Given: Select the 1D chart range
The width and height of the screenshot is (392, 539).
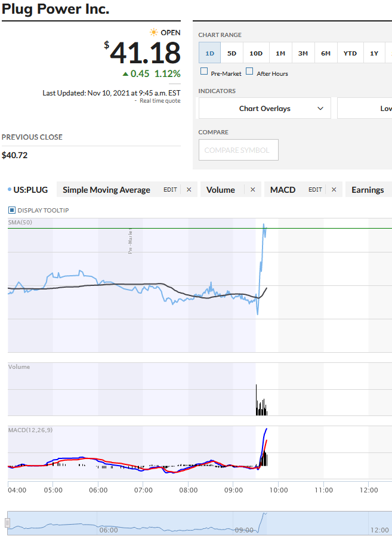Looking at the screenshot, I should (209, 53).
